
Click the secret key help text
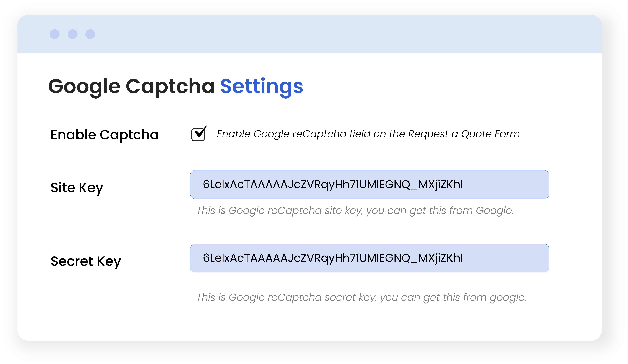361,297
